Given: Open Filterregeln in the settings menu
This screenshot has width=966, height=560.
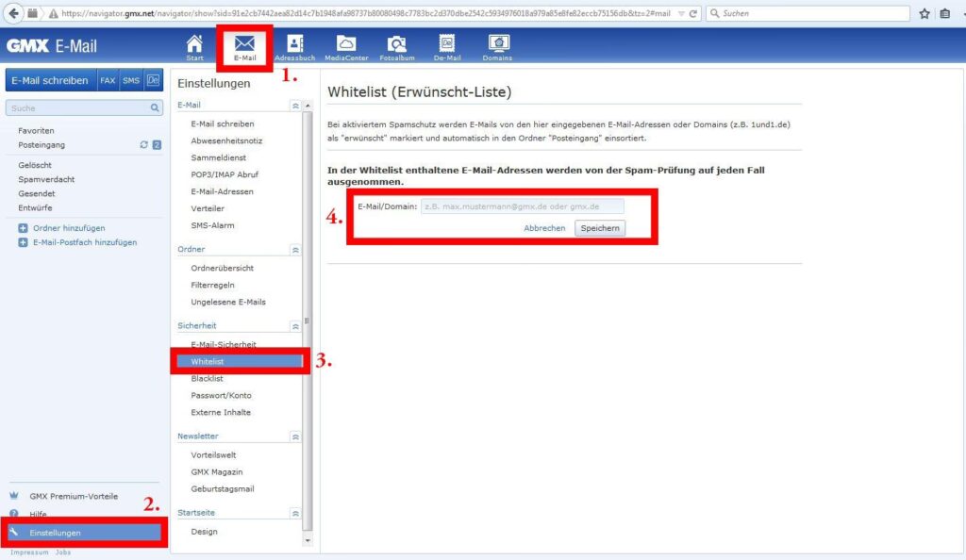Looking at the screenshot, I should pyautogui.click(x=212, y=285).
